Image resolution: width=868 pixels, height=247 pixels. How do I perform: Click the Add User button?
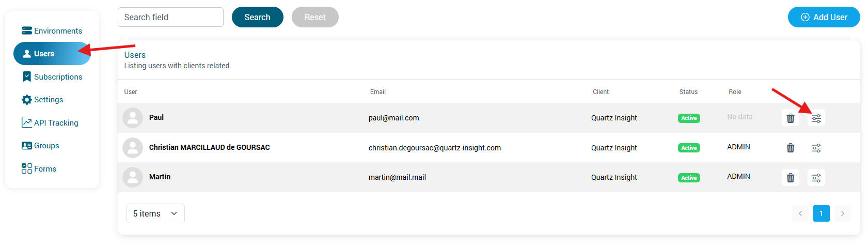(824, 17)
